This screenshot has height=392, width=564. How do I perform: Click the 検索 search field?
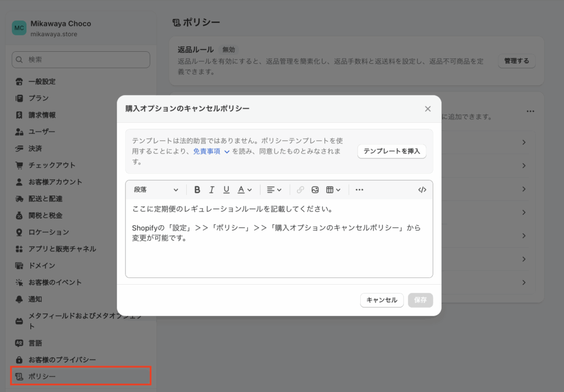[x=81, y=59]
